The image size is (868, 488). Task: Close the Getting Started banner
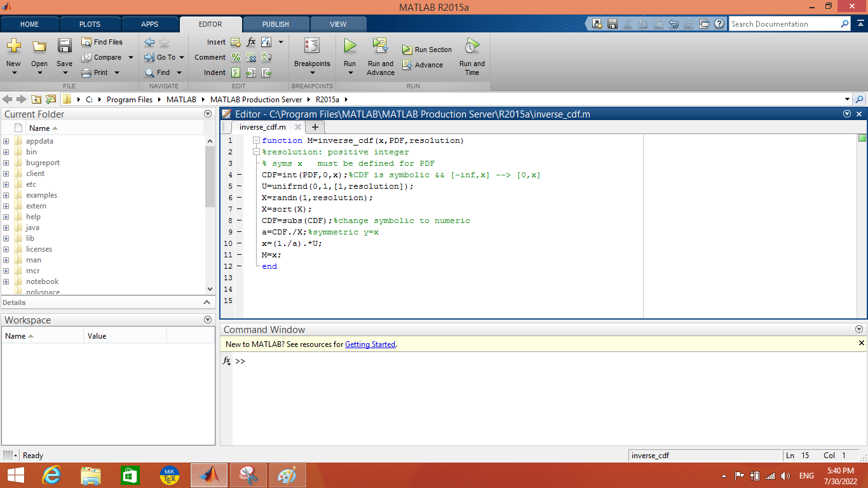click(x=862, y=343)
